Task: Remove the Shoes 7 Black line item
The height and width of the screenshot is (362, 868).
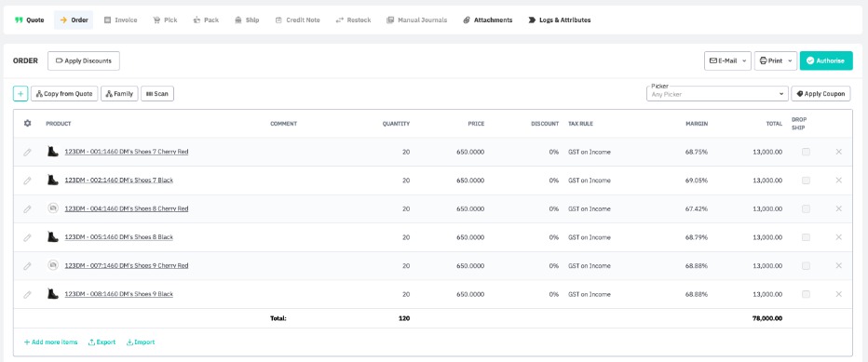Action: [x=838, y=180]
